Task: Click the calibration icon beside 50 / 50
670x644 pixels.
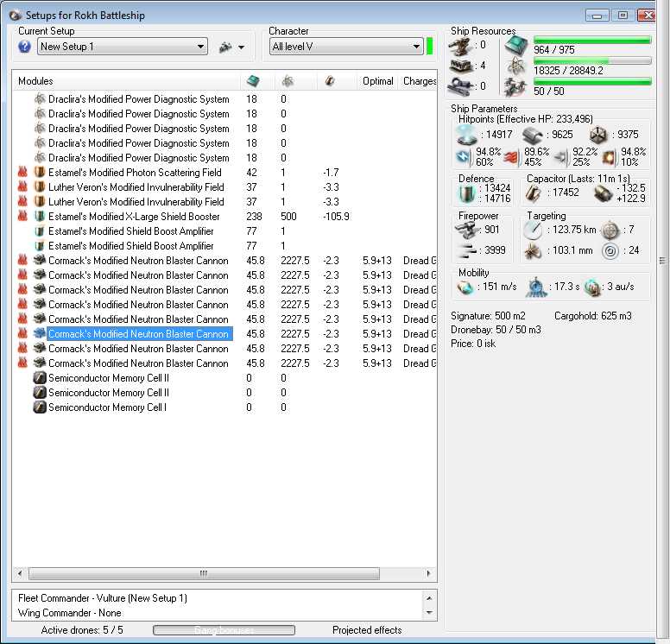Action: [x=515, y=86]
